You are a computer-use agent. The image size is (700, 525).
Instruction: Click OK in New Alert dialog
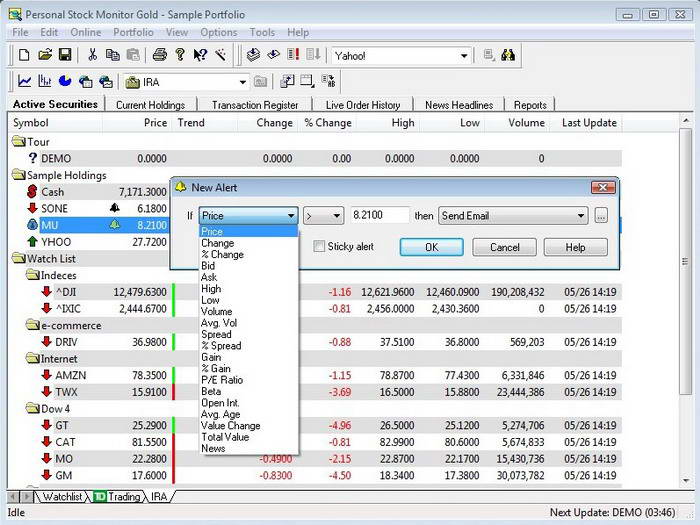(x=431, y=247)
